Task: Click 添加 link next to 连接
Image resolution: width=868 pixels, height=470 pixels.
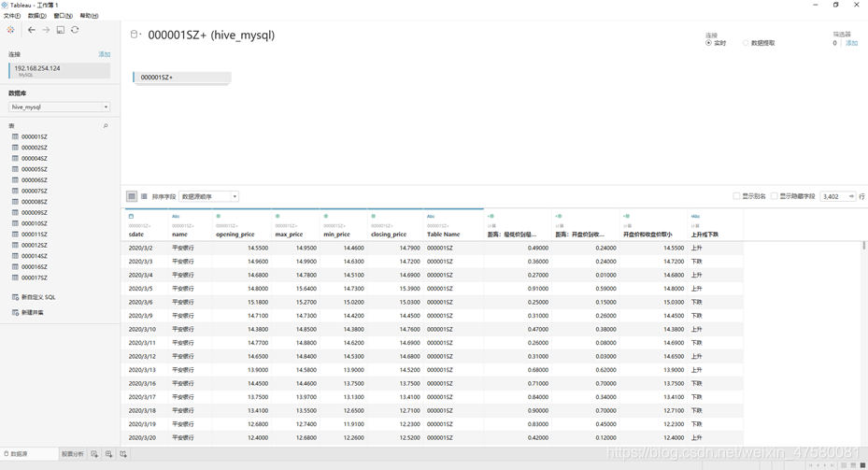Action: coord(104,54)
